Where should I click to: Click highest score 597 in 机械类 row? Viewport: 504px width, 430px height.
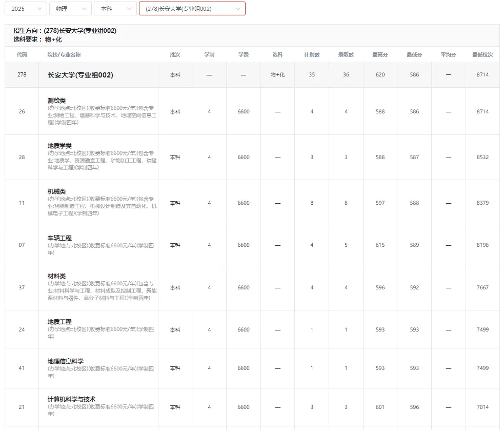(x=380, y=203)
